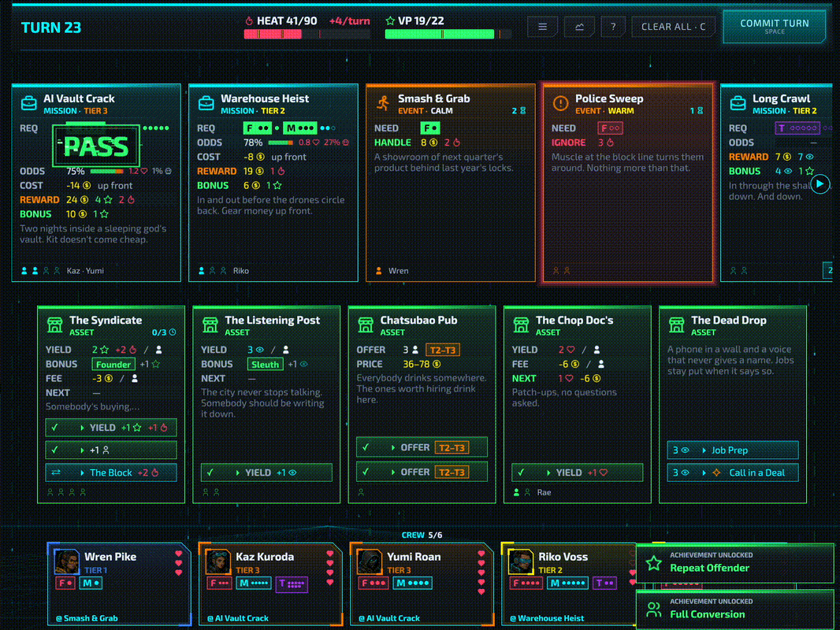
Task: Click the Sleuth bonus tag in The Listening Post
Action: [x=266, y=365]
